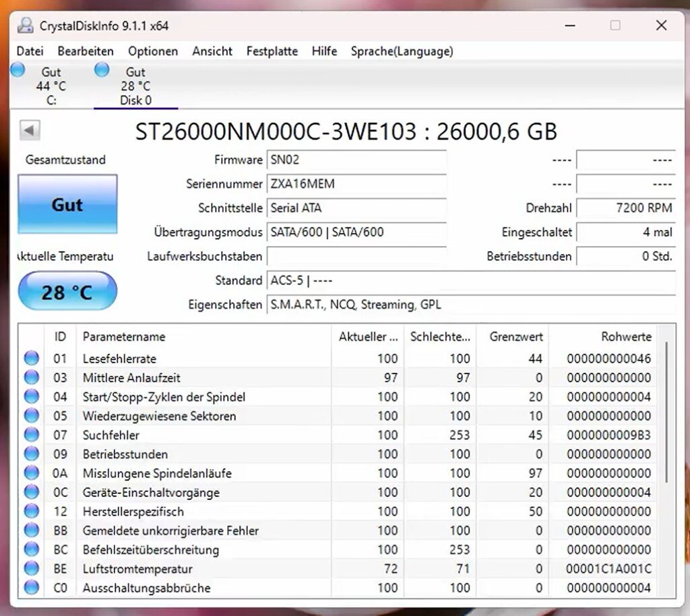This screenshot has width=690, height=616.
Task: Click the Schnittstelle field Serial ATA
Action: pyautogui.click(x=356, y=208)
